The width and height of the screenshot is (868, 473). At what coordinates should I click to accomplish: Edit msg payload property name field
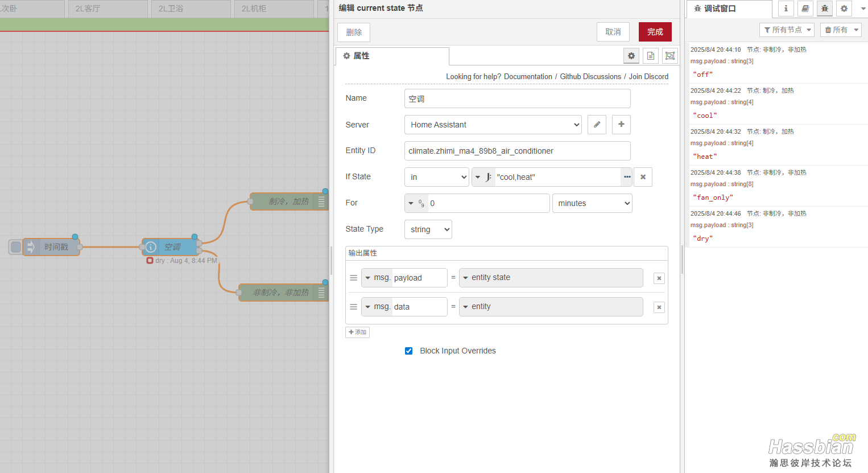(419, 278)
